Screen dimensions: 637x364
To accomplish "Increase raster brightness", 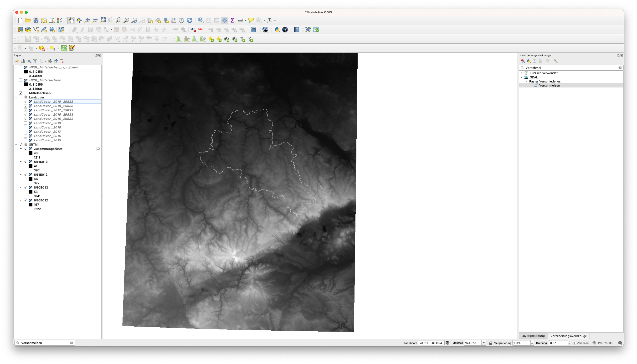I will pyautogui.click(x=211, y=39).
